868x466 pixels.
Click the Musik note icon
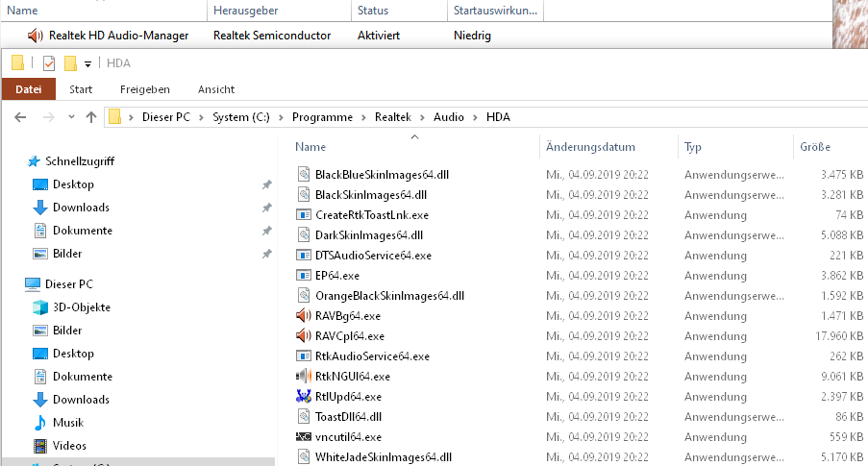40,423
